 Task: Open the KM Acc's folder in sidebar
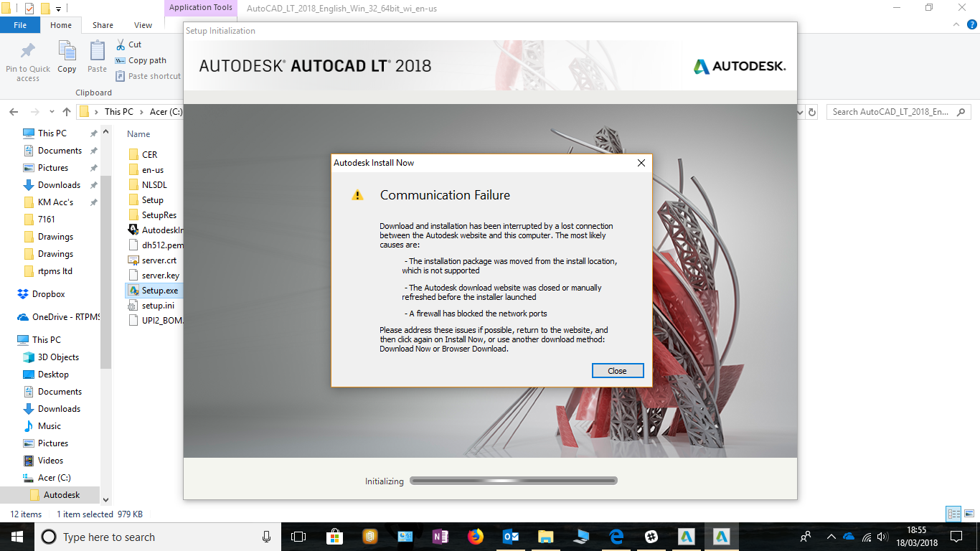[x=55, y=202]
